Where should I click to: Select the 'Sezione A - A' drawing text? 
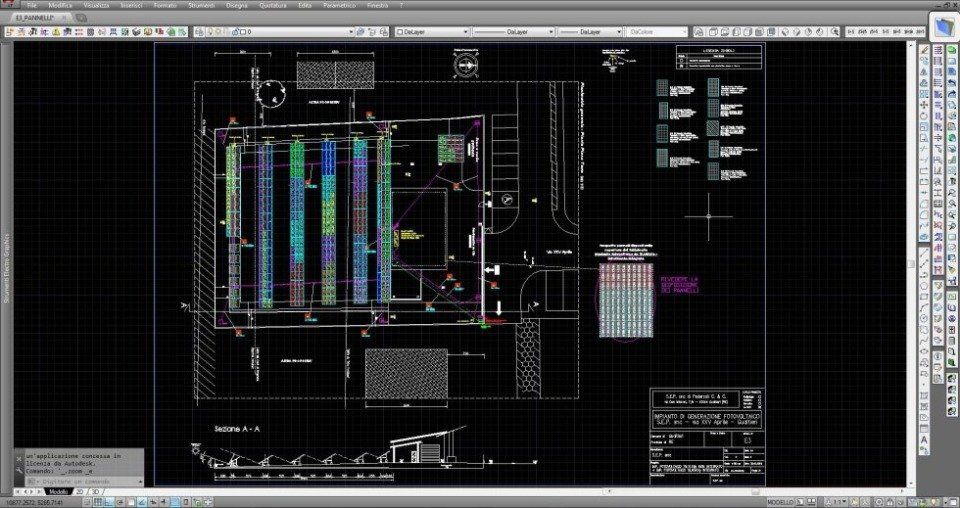click(x=237, y=429)
